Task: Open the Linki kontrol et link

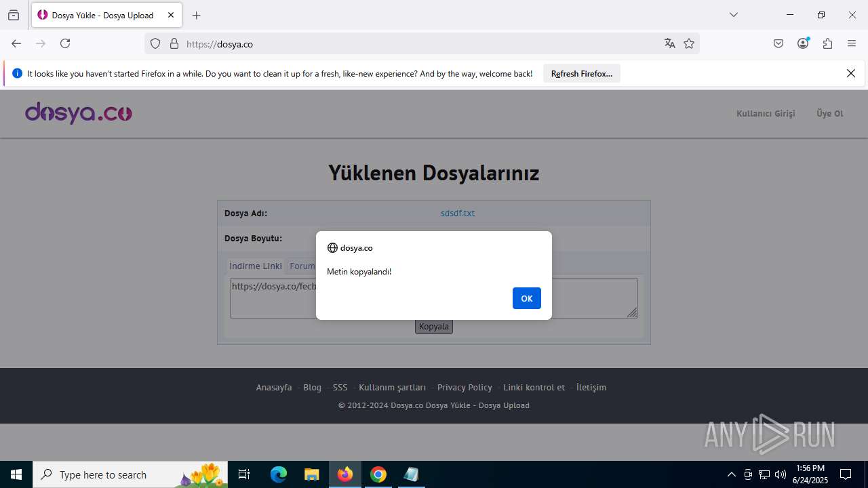Action: [534, 387]
